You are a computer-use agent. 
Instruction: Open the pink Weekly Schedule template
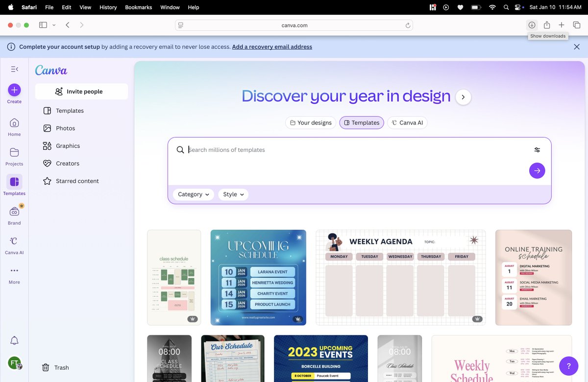click(x=502, y=358)
